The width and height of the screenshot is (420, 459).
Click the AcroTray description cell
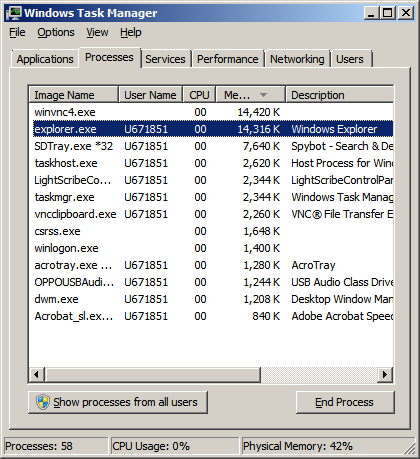click(313, 265)
